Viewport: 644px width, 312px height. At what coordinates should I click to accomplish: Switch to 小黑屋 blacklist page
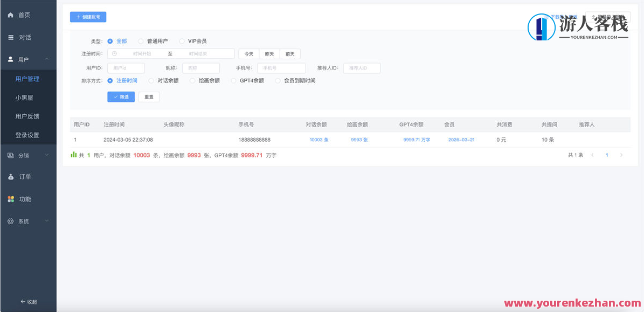point(25,98)
